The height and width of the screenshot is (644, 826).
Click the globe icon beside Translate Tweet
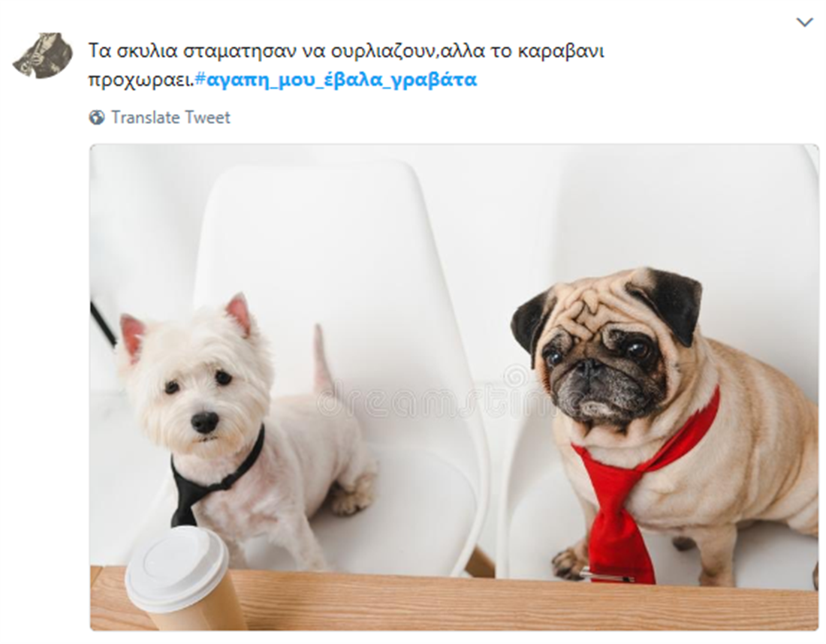pos(96,117)
